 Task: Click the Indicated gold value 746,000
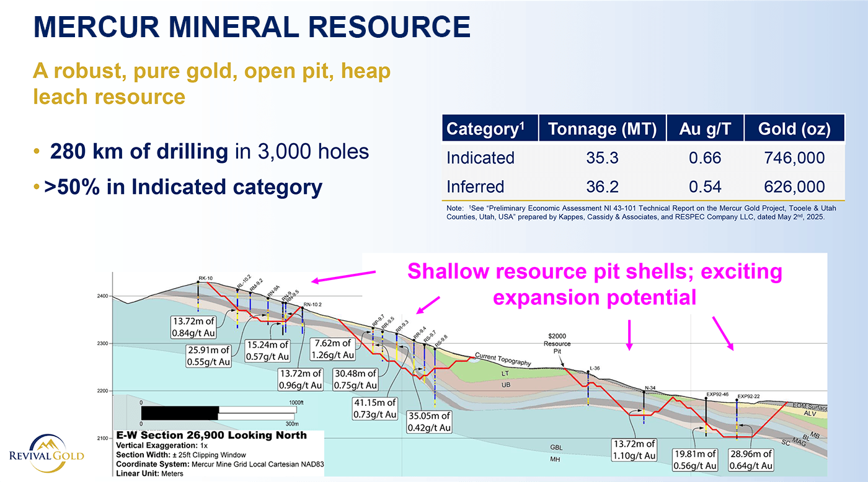794,158
